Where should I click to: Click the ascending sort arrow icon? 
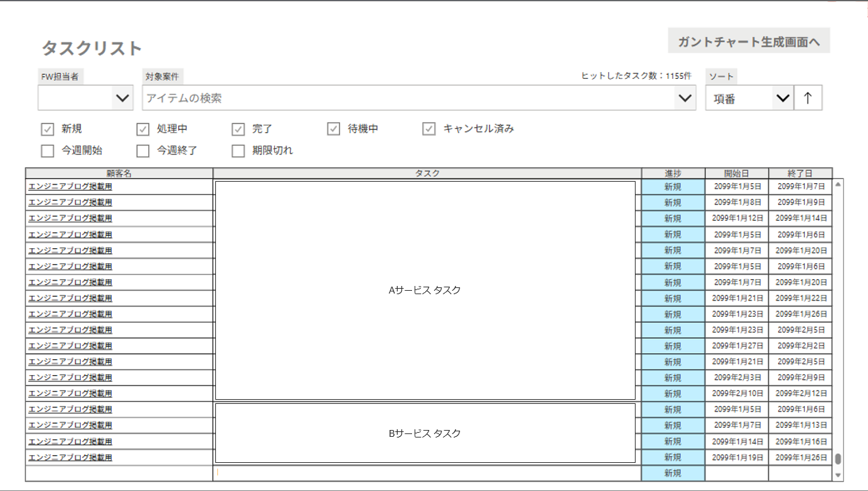point(808,98)
